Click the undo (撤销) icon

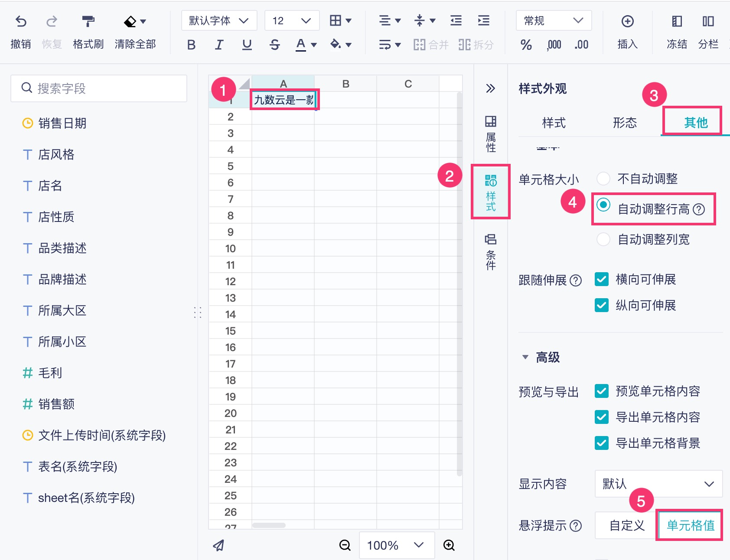[21, 21]
